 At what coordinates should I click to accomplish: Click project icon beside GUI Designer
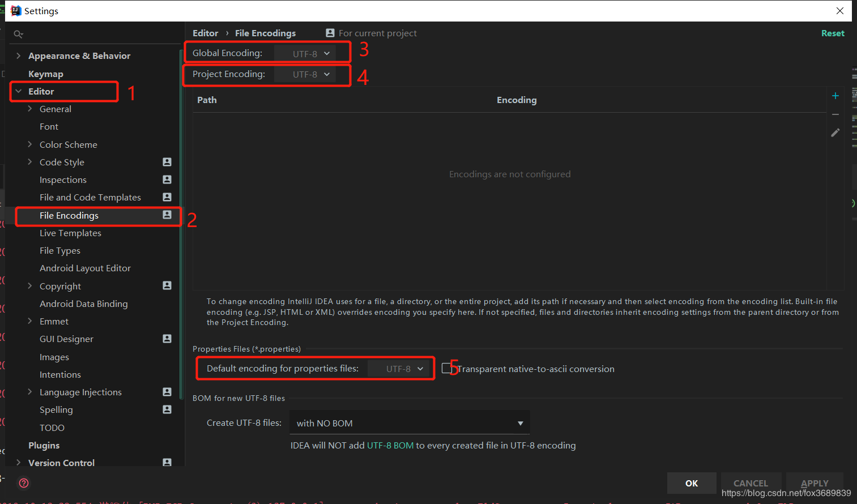click(x=167, y=339)
